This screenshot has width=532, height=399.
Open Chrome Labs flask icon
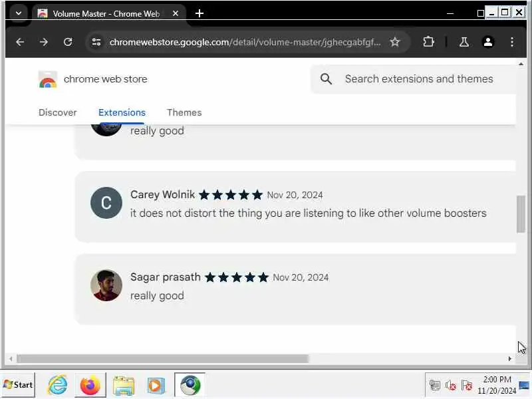click(464, 42)
